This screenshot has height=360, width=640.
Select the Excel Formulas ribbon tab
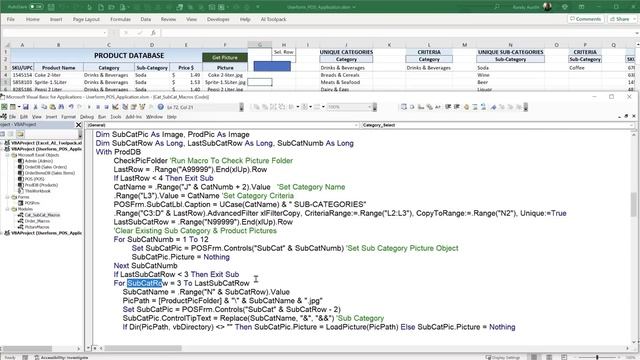(x=120, y=19)
